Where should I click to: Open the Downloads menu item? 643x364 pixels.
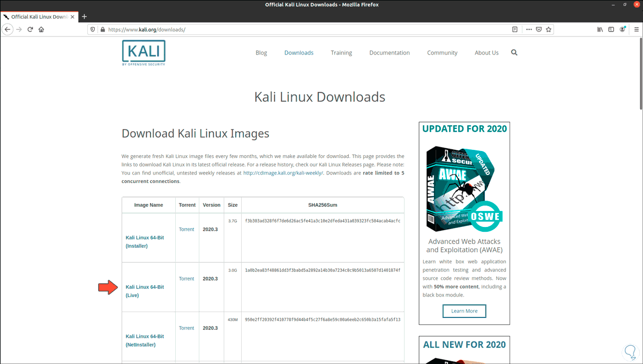pyautogui.click(x=299, y=52)
